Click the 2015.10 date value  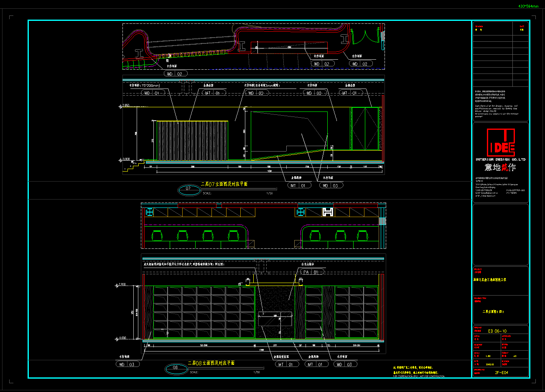490,364
